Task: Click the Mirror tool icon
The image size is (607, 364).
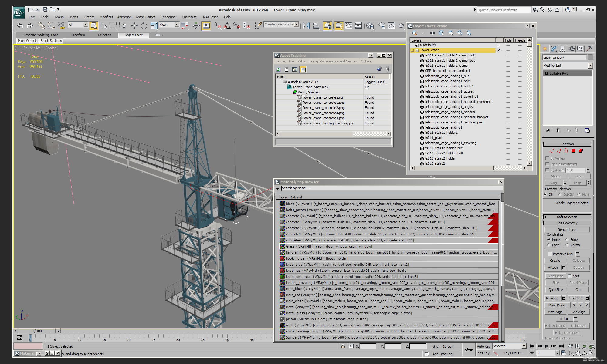Action: click(x=306, y=26)
